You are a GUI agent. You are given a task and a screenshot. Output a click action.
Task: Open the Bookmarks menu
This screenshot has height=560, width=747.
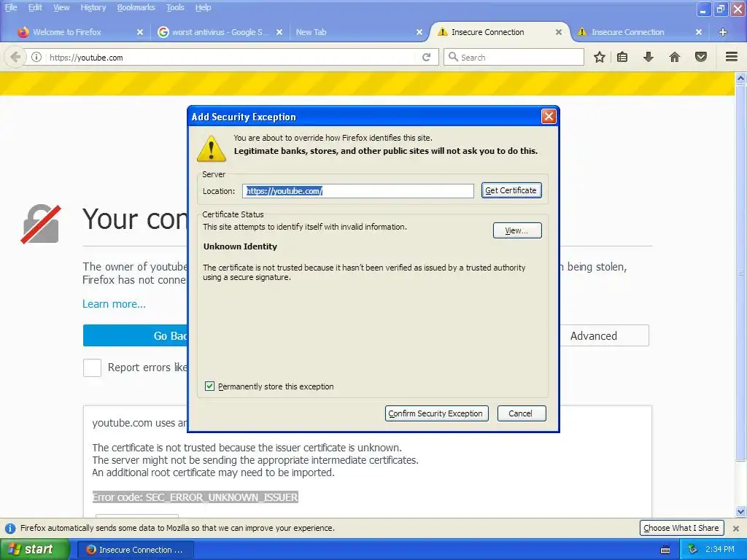(136, 7)
